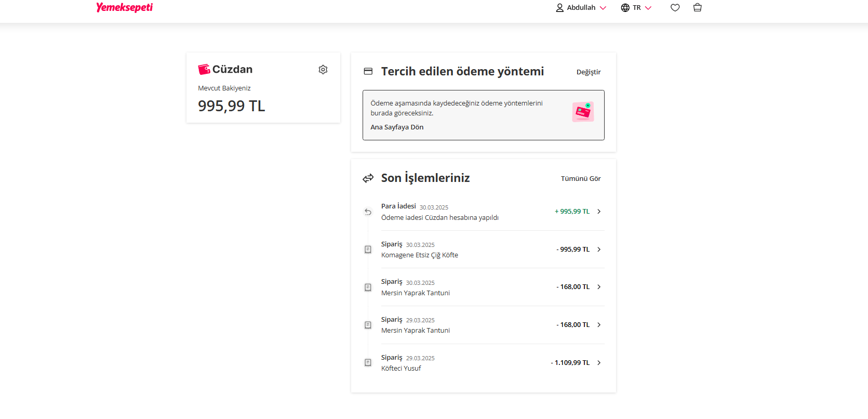Open the Abdullah account menu
868x419 pixels.
[581, 8]
